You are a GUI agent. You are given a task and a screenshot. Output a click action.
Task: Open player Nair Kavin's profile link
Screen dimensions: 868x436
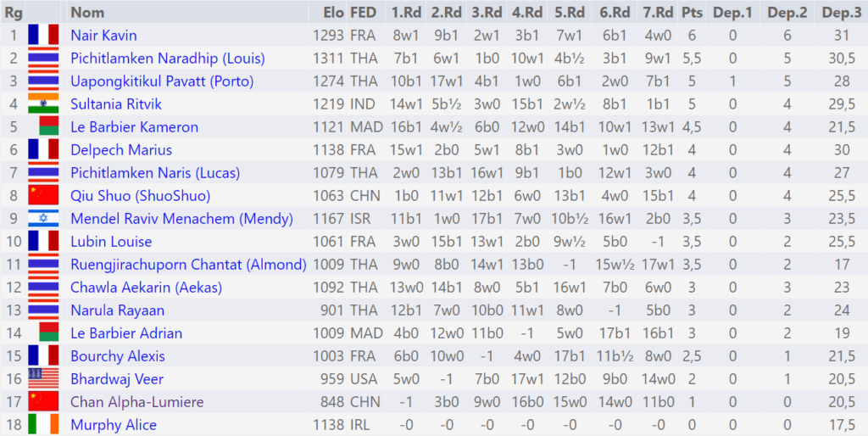[103, 36]
